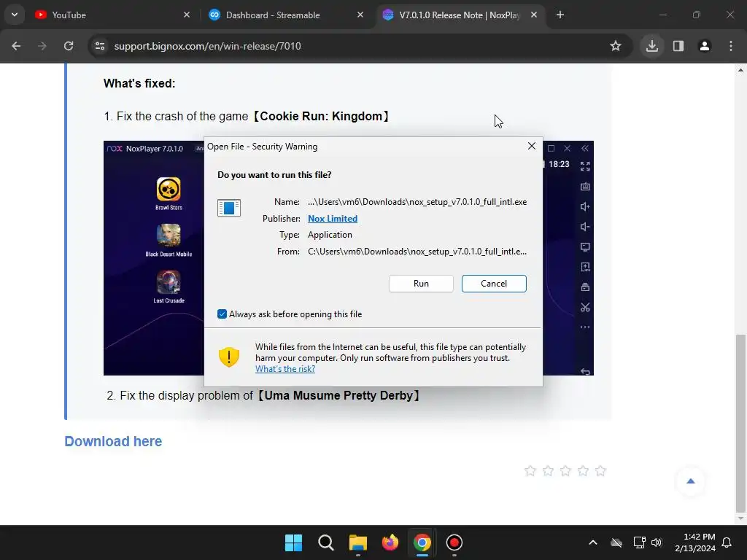The height and width of the screenshot is (560, 747).
Task: Click the scrollbar up arrow
Action: coord(740,70)
